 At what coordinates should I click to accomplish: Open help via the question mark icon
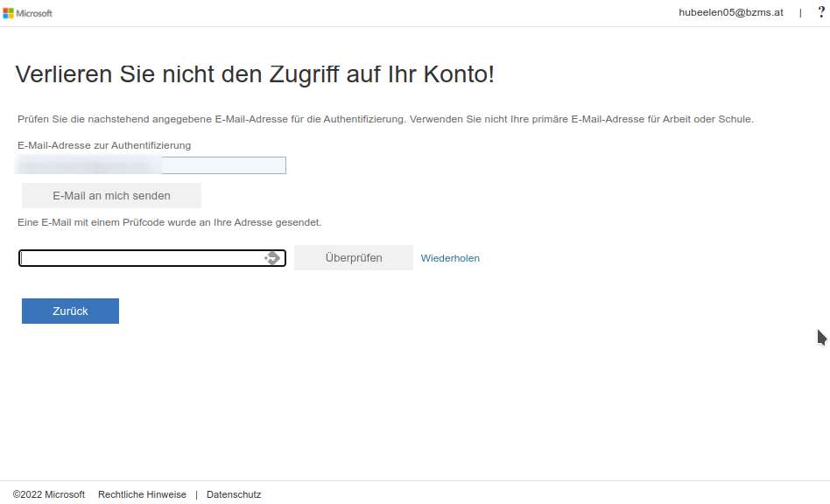[820, 12]
